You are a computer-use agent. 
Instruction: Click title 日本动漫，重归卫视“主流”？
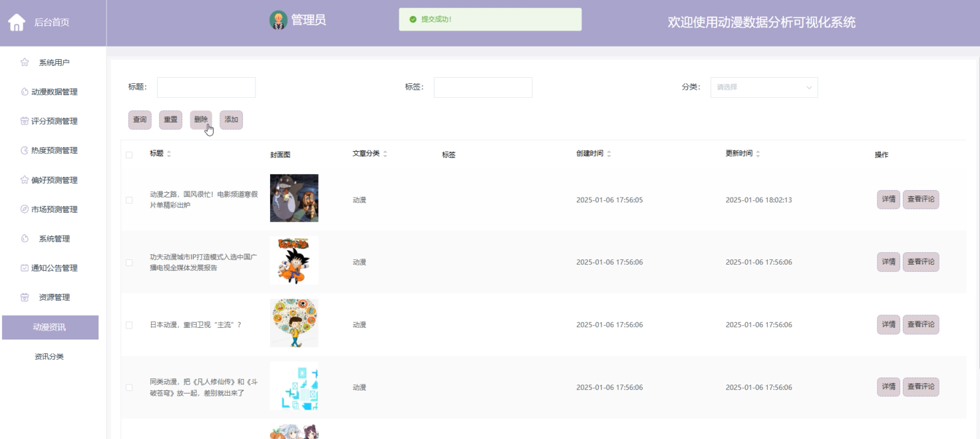click(196, 325)
